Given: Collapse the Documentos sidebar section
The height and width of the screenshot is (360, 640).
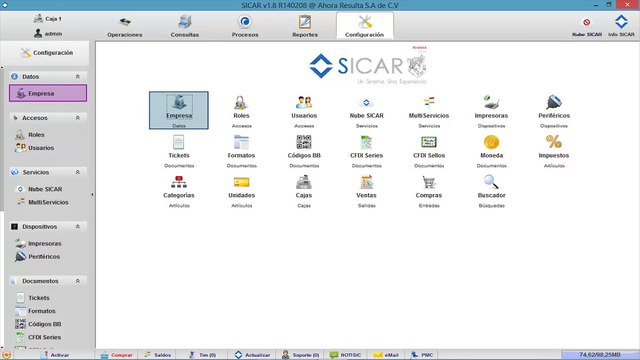Looking at the screenshot, I should point(78,281).
